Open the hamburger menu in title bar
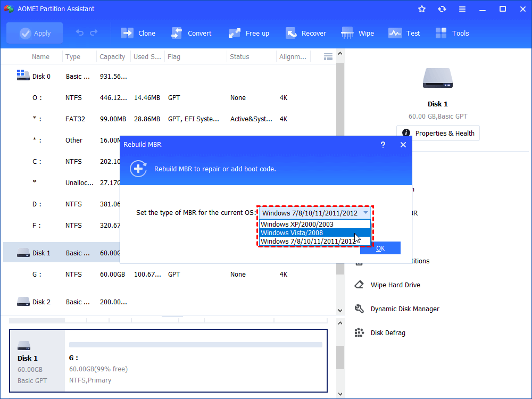This screenshot has height=399, width=532. (x=462, y=9)
